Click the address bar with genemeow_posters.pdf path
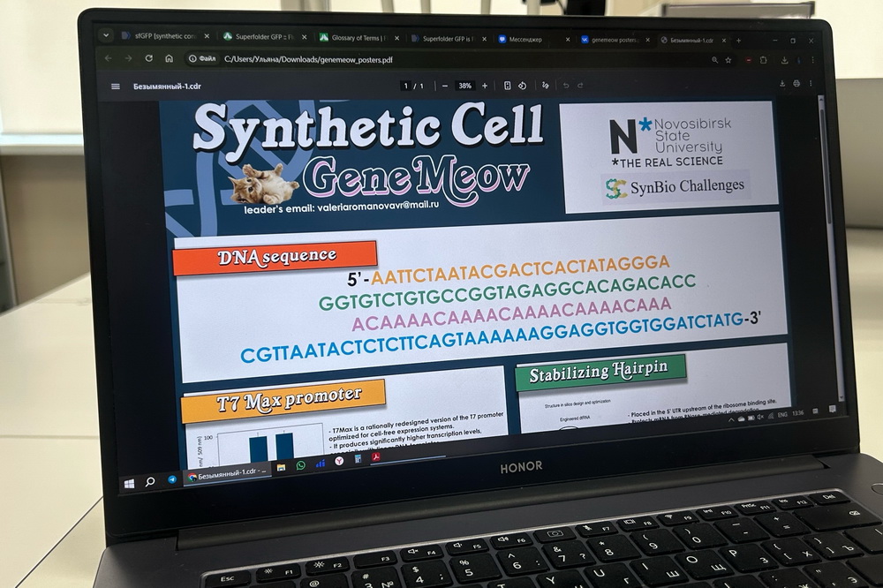The image size is (883, 588). [x=309, y=59]
